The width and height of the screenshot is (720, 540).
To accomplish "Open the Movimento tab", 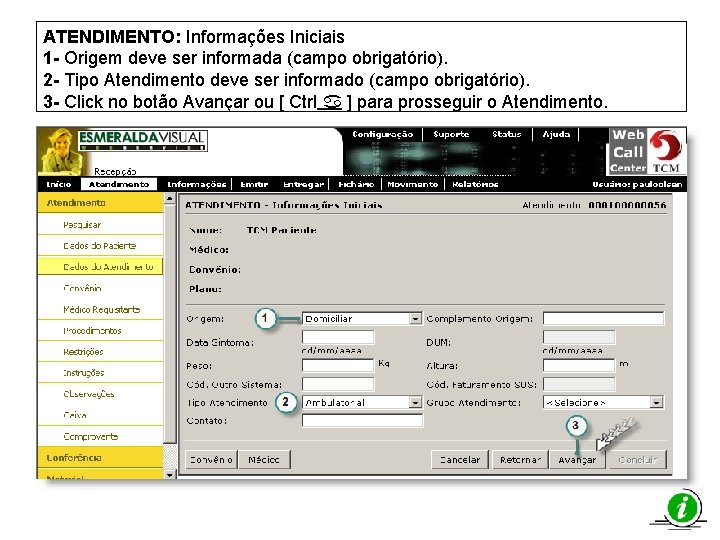I will (412, 184).
